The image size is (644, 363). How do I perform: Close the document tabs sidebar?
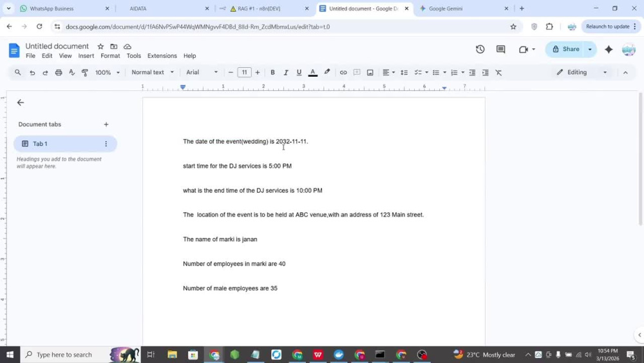coord(21,103)
